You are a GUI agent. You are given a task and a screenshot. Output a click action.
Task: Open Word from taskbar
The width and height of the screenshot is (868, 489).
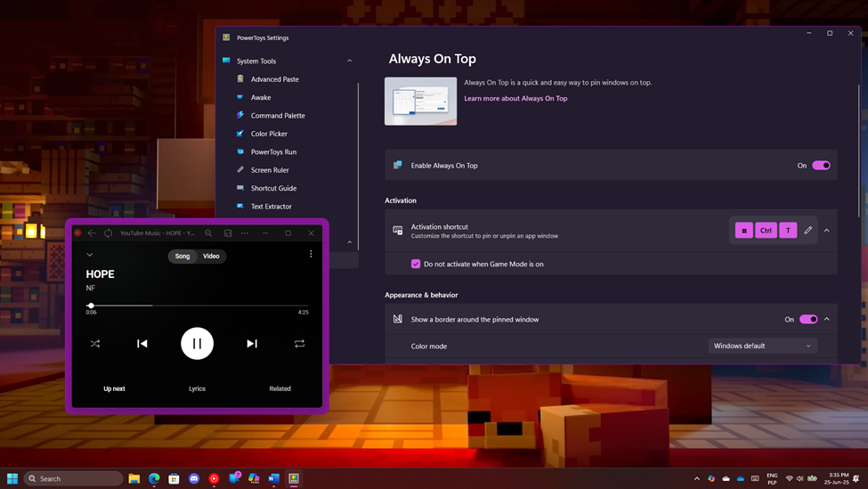273,478
